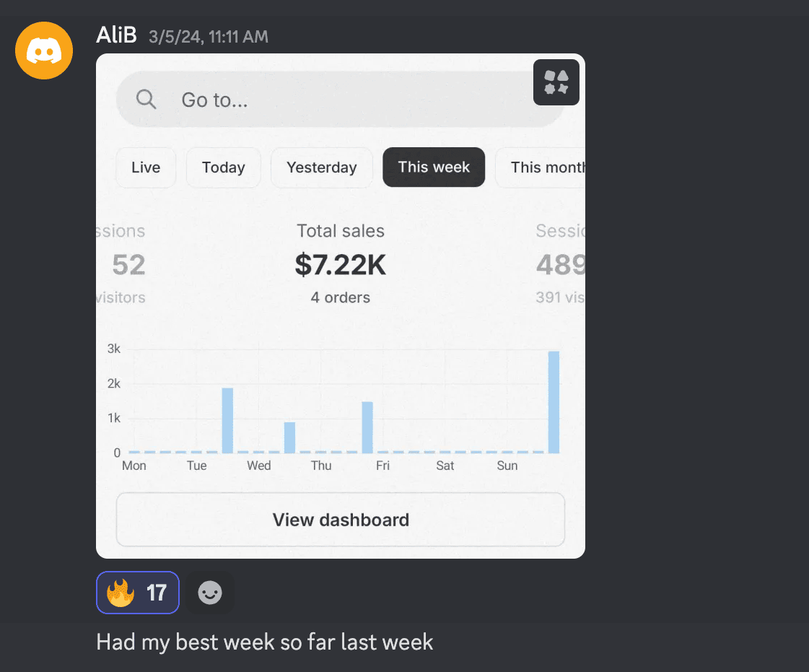Image resolution: width=809 pixels, height=672 pixels.
Task: Click the Sessions 489 metric card
Action: pos(560,265)
